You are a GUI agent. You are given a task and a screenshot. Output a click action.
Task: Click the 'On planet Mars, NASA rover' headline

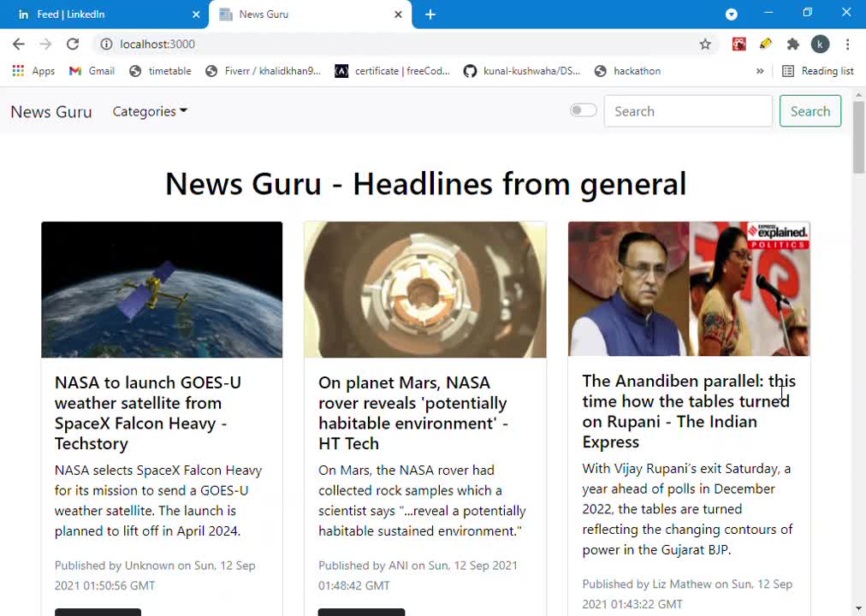pyautogui.click(x=413, y=413)
